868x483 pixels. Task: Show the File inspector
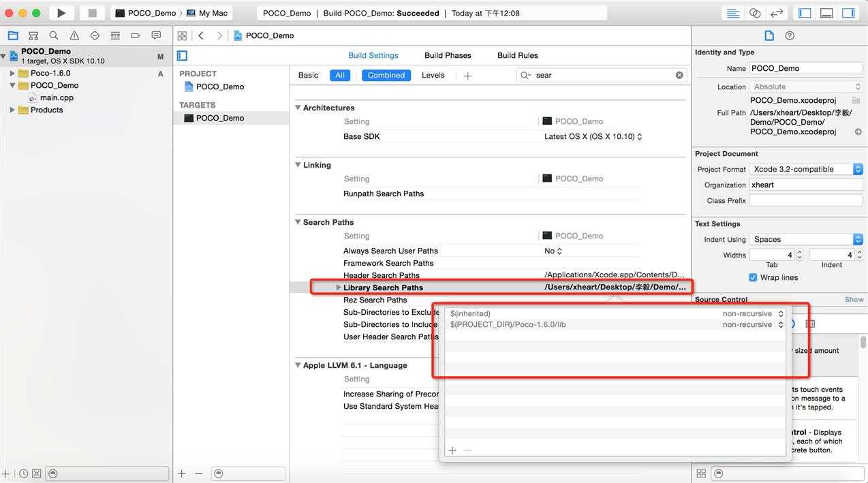coord(769,35)
